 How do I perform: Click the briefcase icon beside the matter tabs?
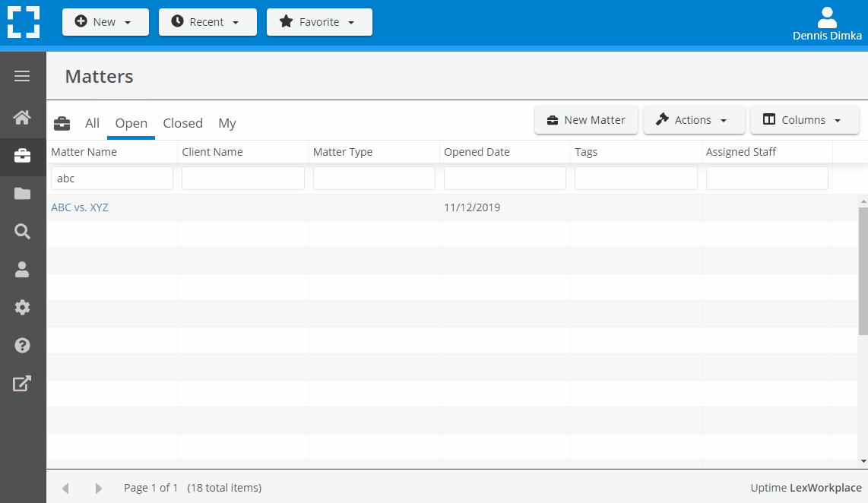click(x=62, y=123)
